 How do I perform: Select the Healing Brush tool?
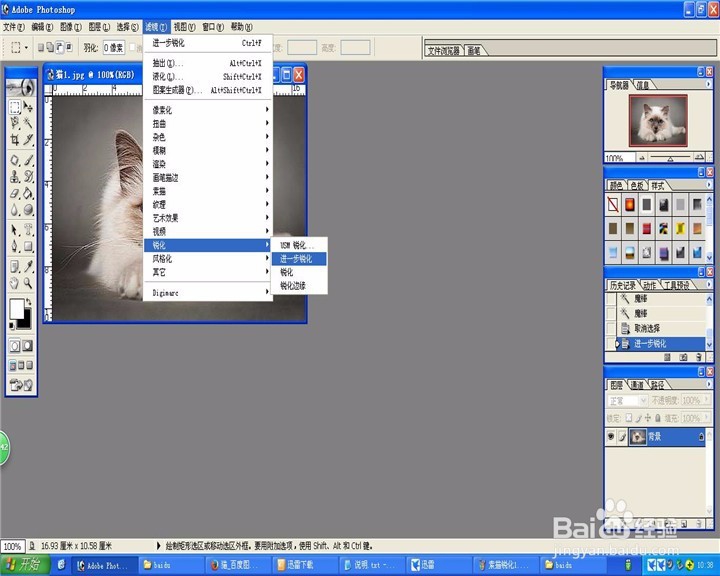tap(15, 160)
